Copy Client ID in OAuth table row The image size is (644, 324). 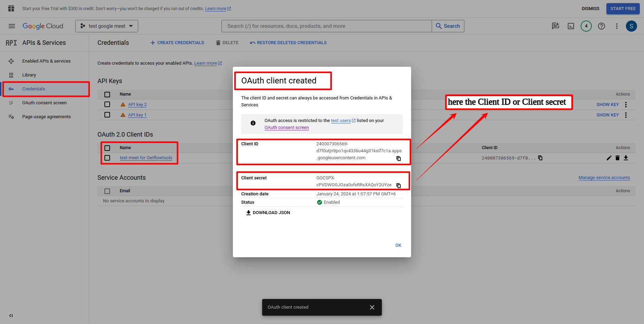click(540, 158)
